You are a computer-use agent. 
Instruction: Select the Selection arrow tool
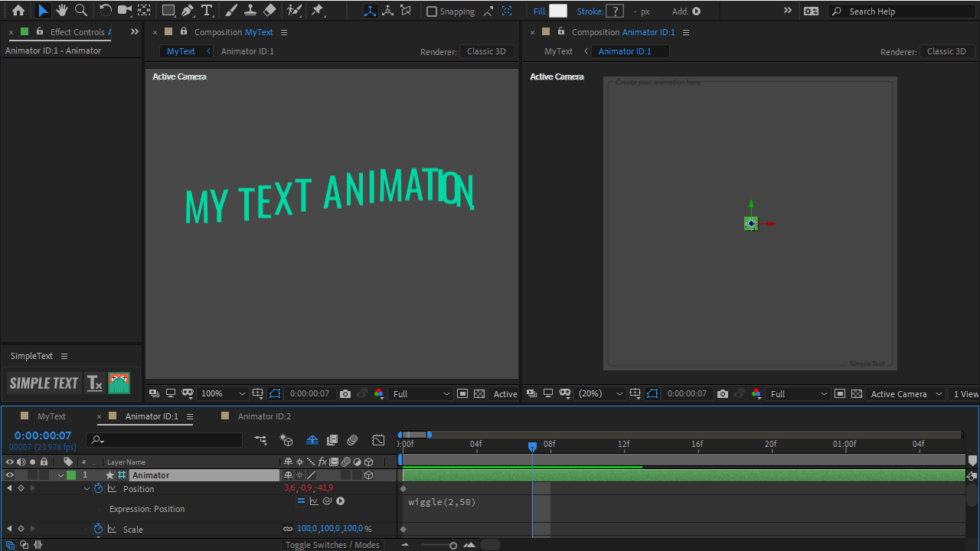(x=43, y=11)
